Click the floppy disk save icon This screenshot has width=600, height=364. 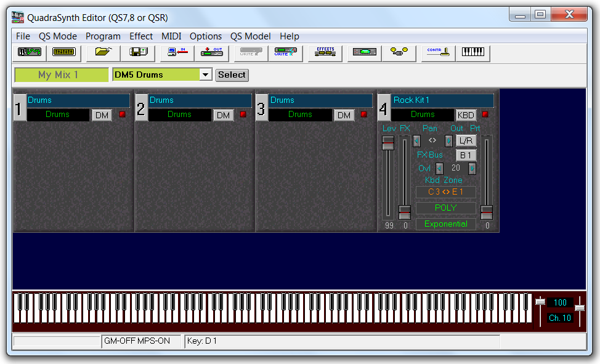pyautogui.click(x=137, y=53)
